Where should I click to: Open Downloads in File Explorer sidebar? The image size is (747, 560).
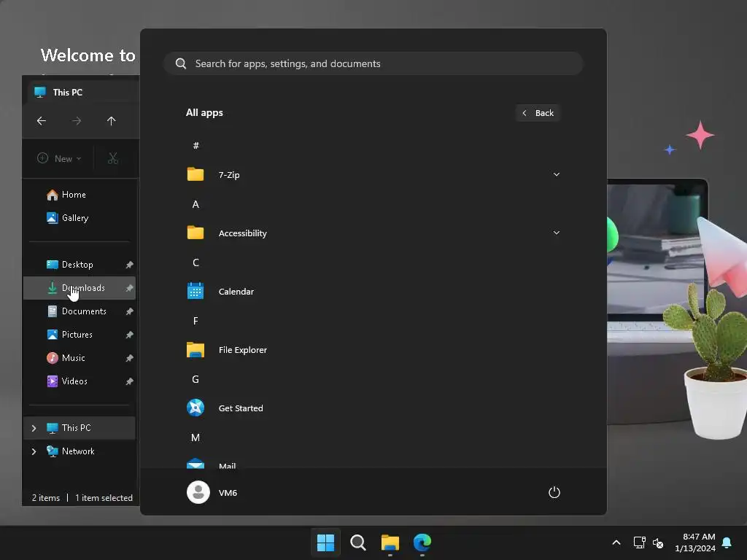(x=79, y=288)
